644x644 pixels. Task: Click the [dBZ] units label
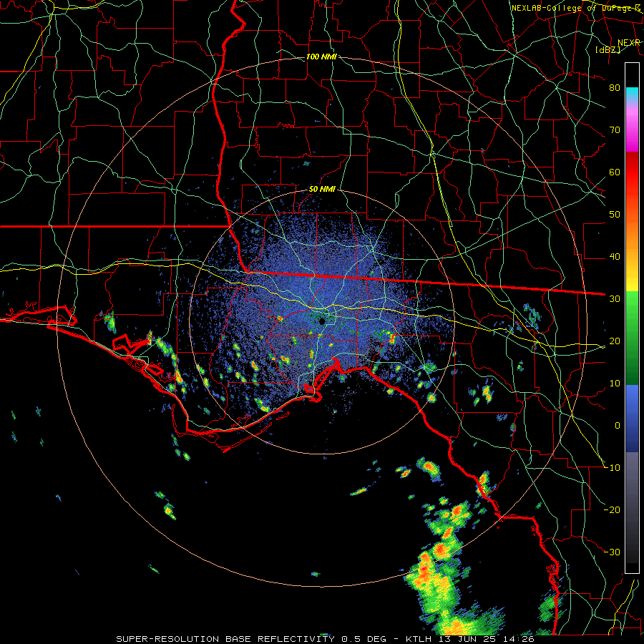click(608, 49)
